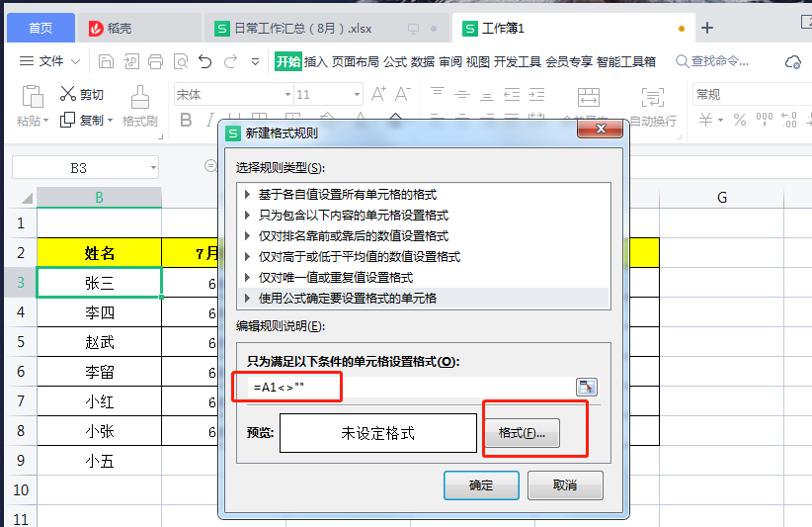This screenshot has height=527, width=812.
Task: Switch to the 数据 ribbon tab
Action: (423, 61)
